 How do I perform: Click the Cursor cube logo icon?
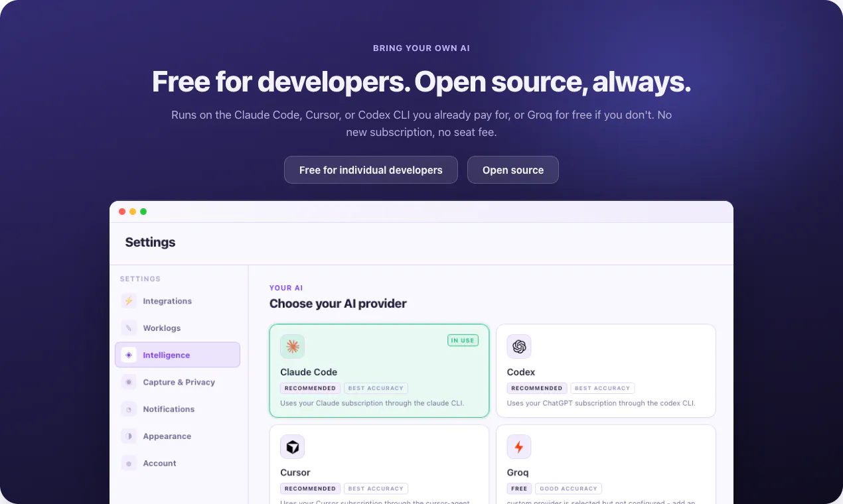292,447
